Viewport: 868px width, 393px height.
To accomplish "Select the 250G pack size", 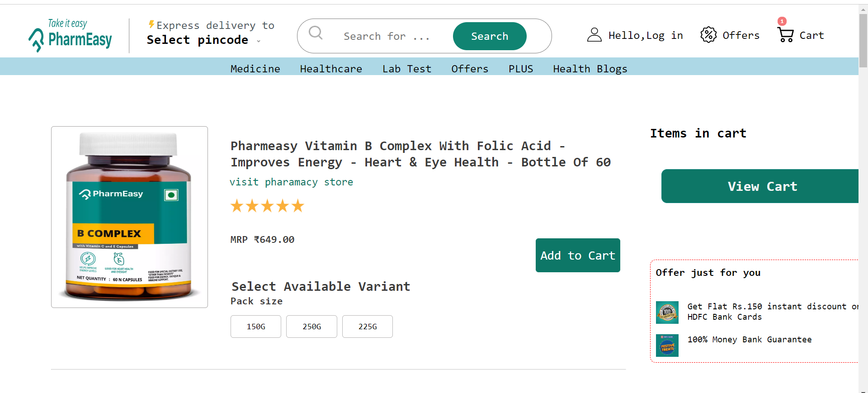I will point(311,326).
